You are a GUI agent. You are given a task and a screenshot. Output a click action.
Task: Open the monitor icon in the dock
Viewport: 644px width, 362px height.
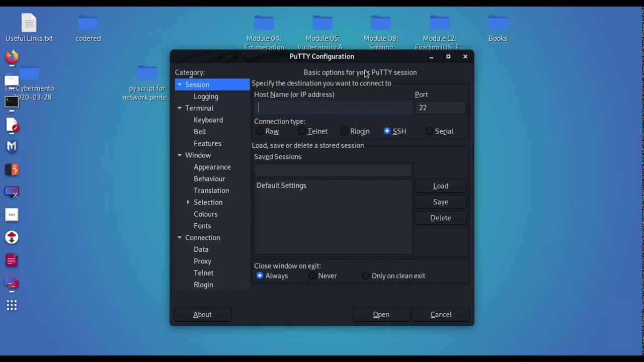(12, 192)
